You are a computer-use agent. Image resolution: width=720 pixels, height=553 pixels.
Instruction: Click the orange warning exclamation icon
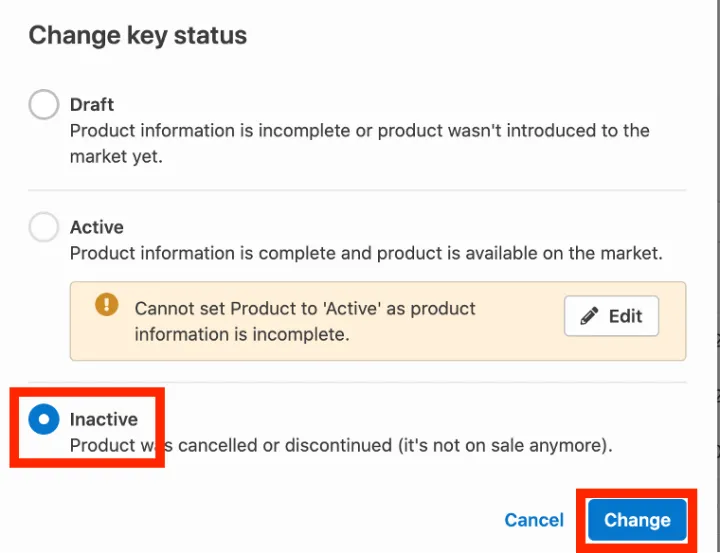106,305
